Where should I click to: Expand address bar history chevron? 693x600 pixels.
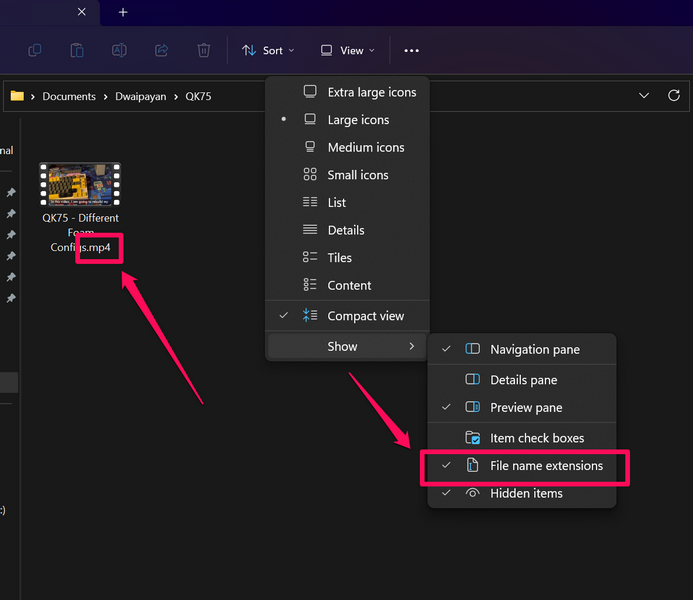pos(644,96)
